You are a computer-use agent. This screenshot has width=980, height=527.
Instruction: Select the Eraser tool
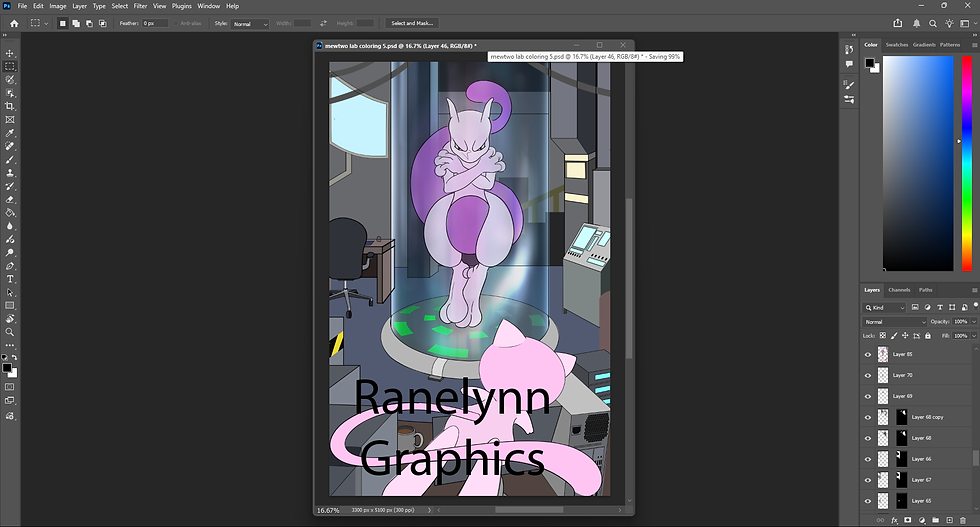pyautogui.click(x=9, y=199)
